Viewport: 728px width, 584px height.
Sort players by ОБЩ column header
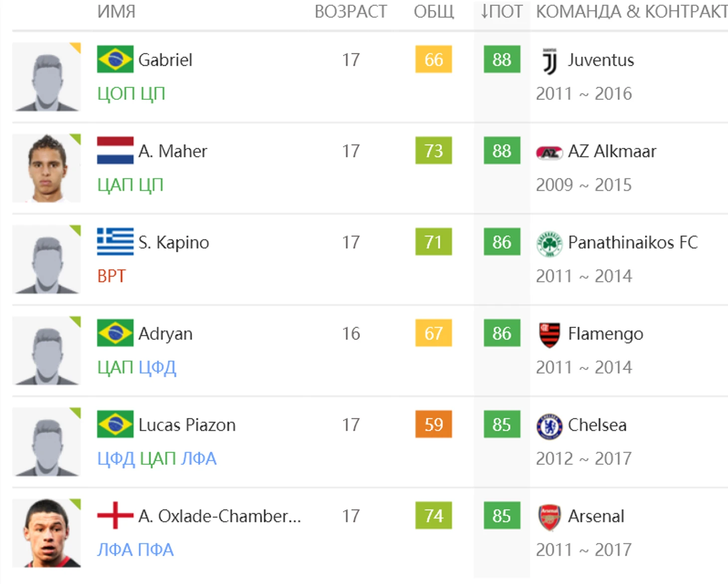tap(434, 11)
